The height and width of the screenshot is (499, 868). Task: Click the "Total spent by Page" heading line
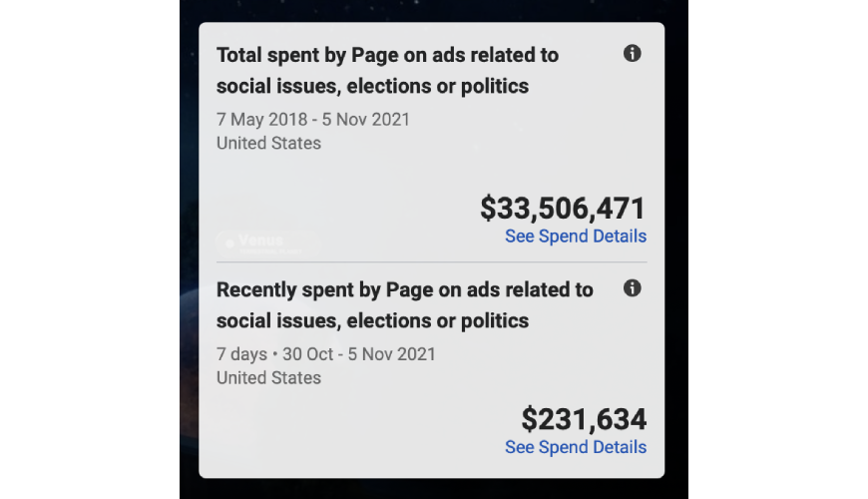pyautogui.click(x=387, y=55)
